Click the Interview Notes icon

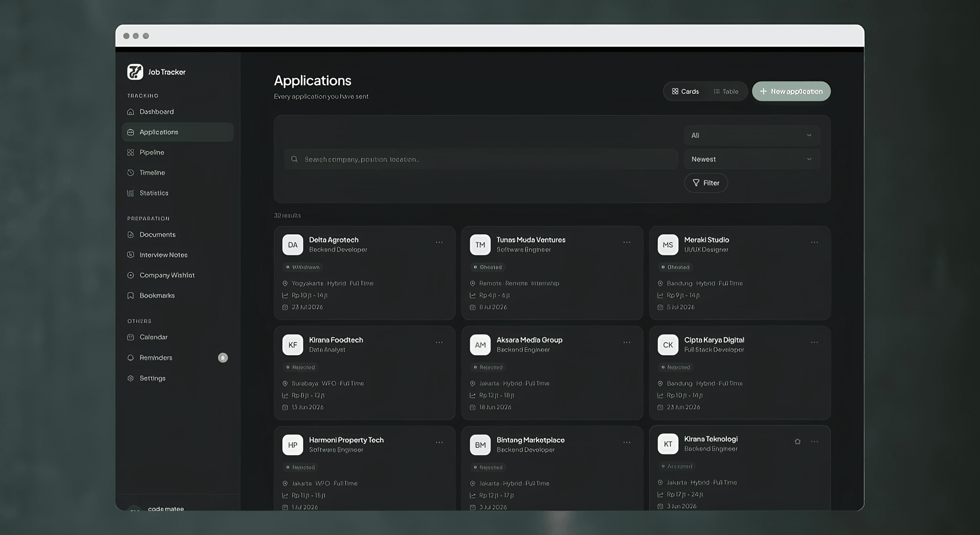131,255
